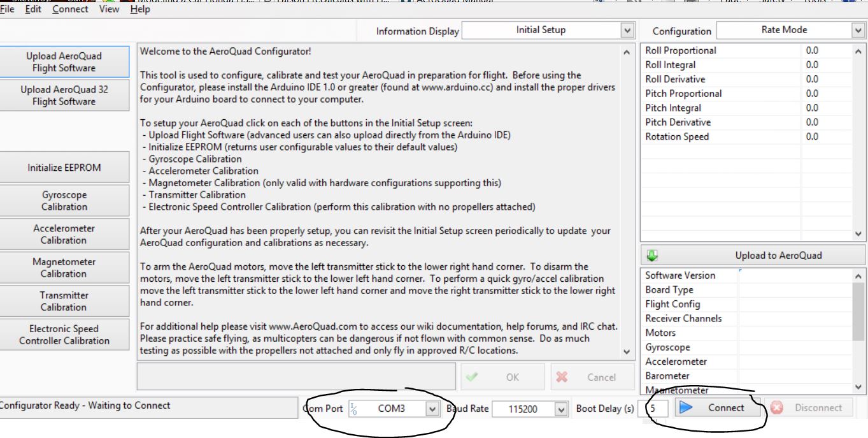Click the Cancel button
The height and width of the screenshot is (438, 868).
click(592, 377)
